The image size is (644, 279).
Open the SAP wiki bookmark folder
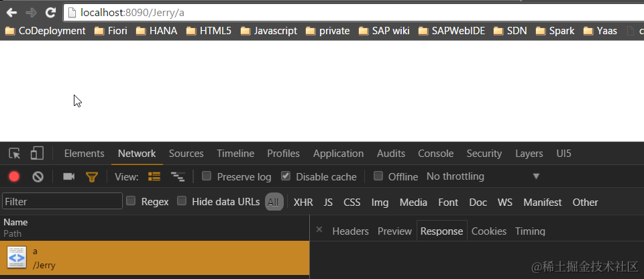coord(384,31)
